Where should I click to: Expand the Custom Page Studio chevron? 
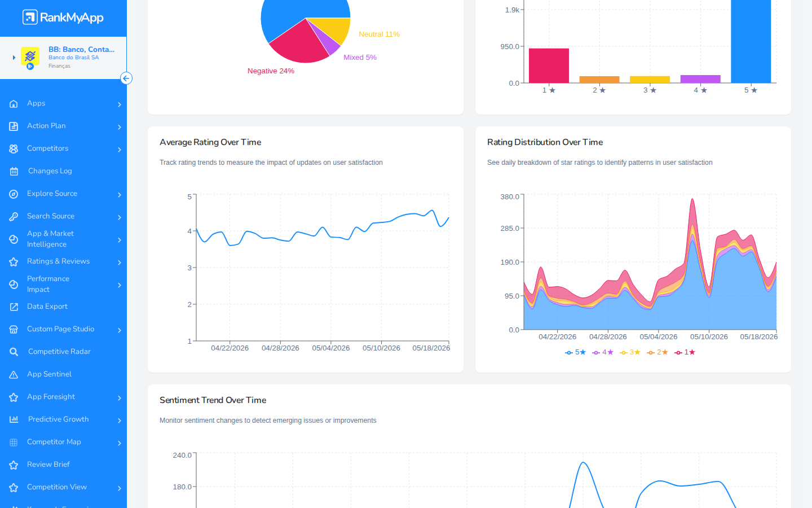coord(120,330)
